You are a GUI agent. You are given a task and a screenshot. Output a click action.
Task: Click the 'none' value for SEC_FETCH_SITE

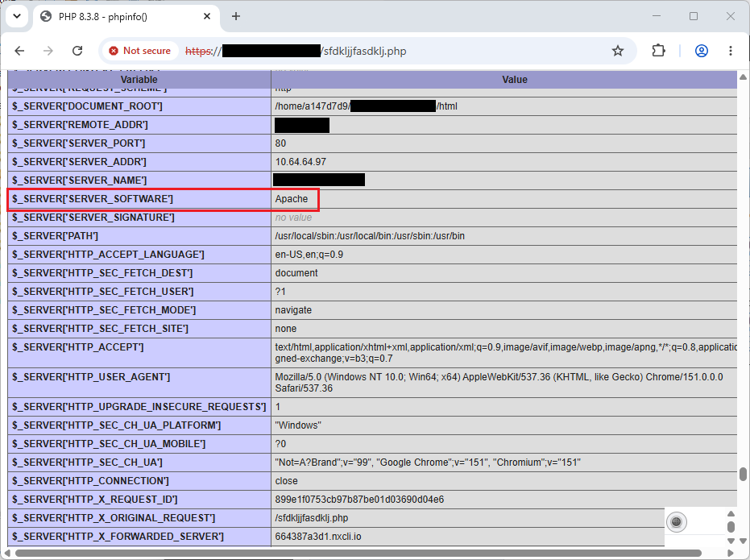point(285,329)
